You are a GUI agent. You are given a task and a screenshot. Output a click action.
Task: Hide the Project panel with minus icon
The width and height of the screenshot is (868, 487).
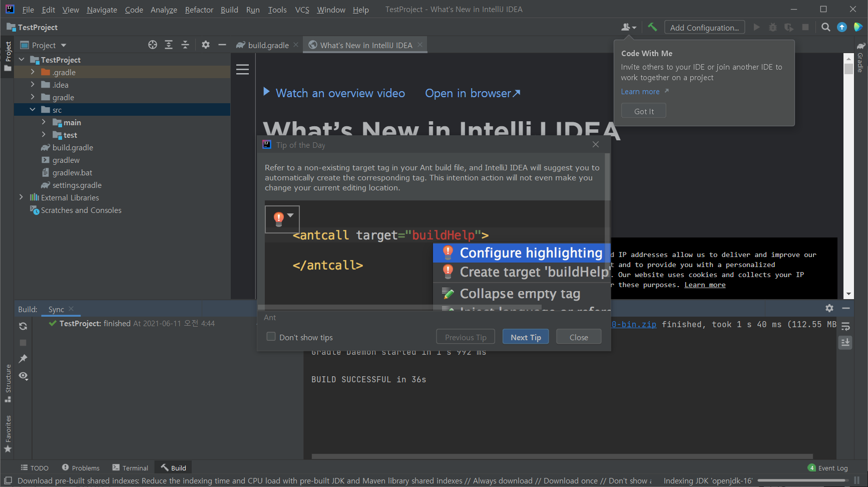(x=222, y=45)
